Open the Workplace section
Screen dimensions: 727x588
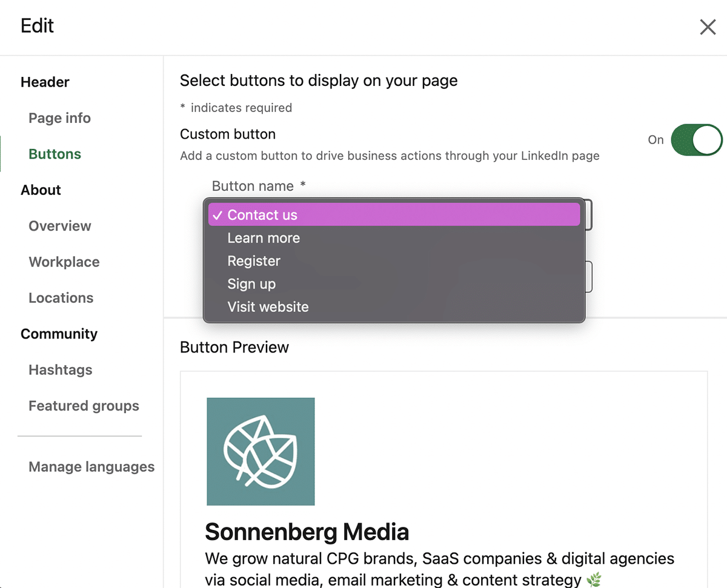tap(64, 262)
